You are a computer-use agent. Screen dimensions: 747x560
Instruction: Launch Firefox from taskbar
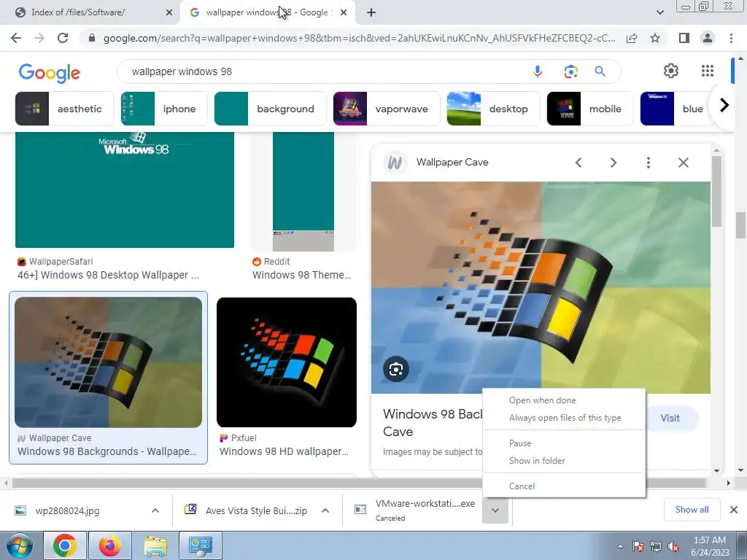(x=109, y=545)
